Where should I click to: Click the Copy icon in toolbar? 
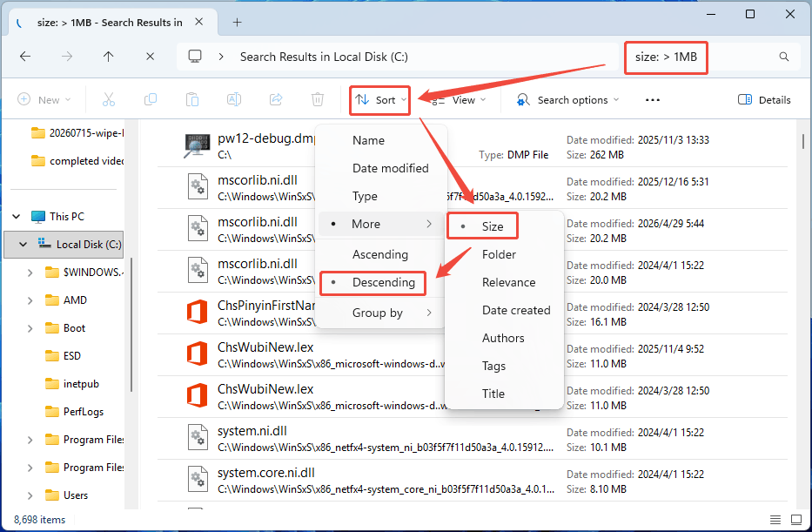click(151, 99)
